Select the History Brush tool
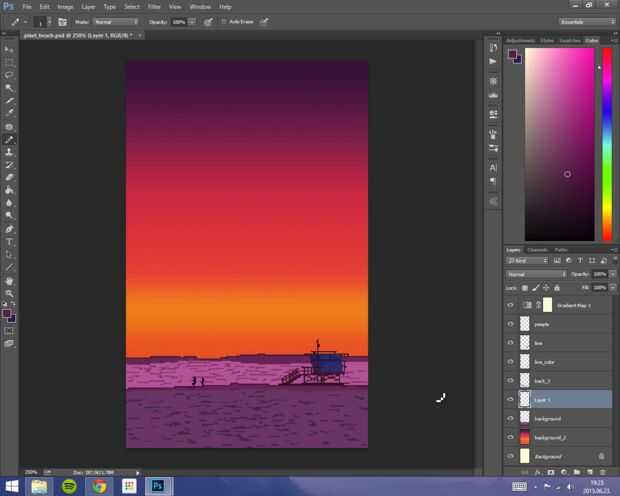This screenshot has height=496, width=620. click(x=9, y=165)
